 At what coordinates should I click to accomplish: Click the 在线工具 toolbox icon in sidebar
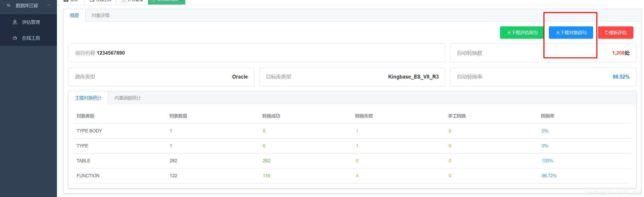[15, 38]
